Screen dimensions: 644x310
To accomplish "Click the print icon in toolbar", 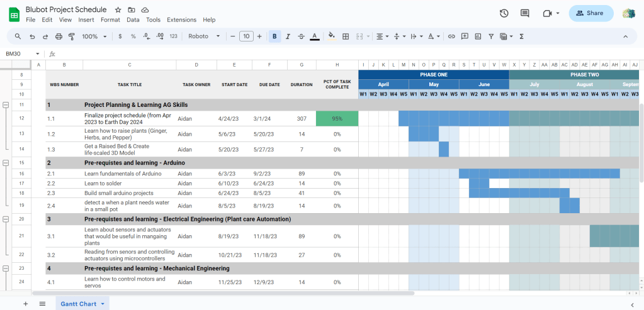I will 59,36.
